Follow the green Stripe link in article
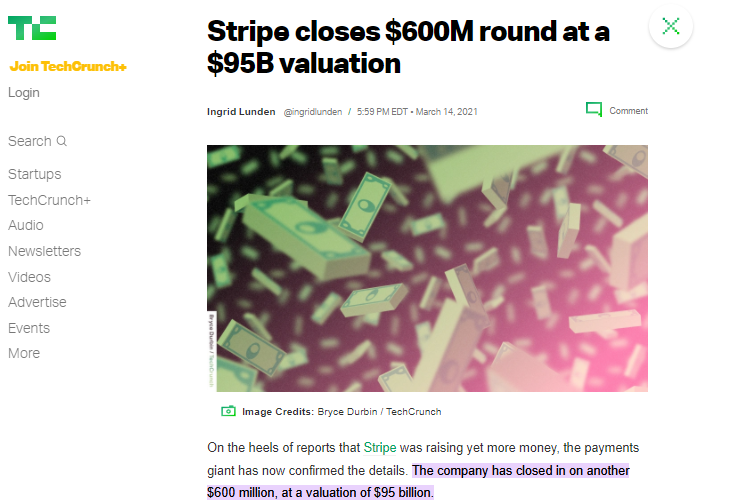Image resolution: width=743 pixels, height=504 pixels. coord(379,447)
